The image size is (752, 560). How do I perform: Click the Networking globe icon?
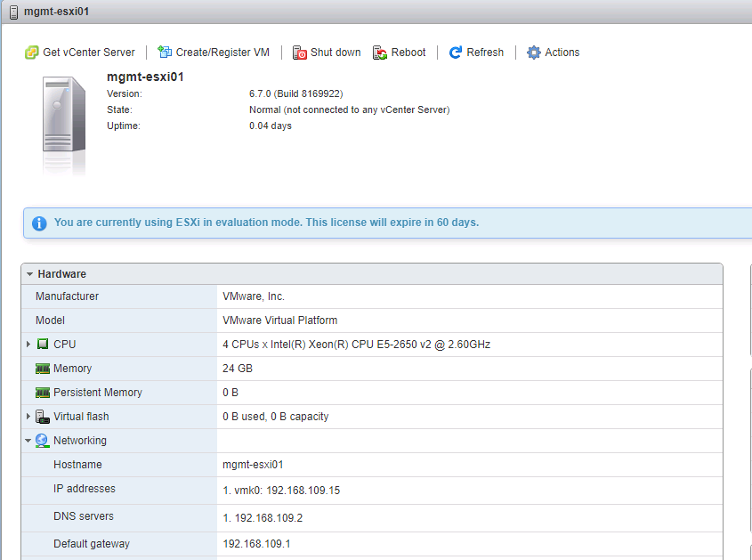42,440
